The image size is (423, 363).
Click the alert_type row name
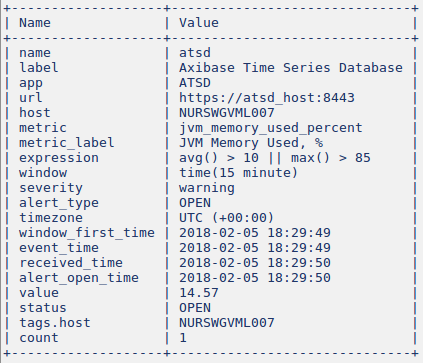pos(59,203)
